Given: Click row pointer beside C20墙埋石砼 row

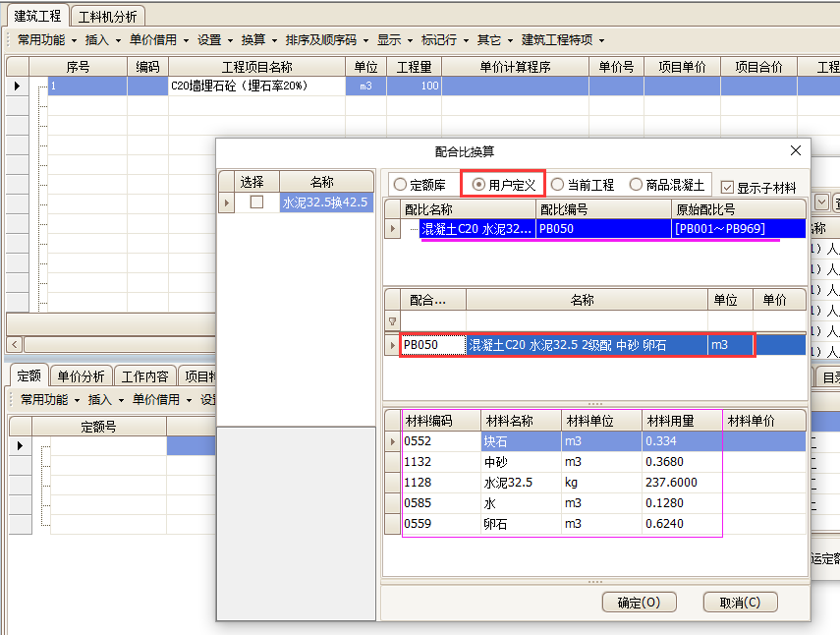Looking at the screenshot, I should 17,87.
